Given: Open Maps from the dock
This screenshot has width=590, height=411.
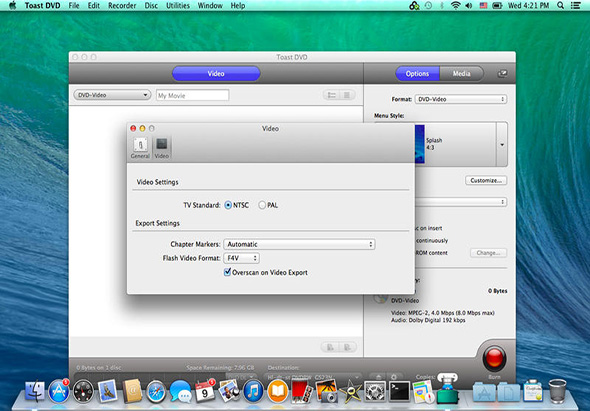Looking at the screenshot, I should (x=423, y=391).
